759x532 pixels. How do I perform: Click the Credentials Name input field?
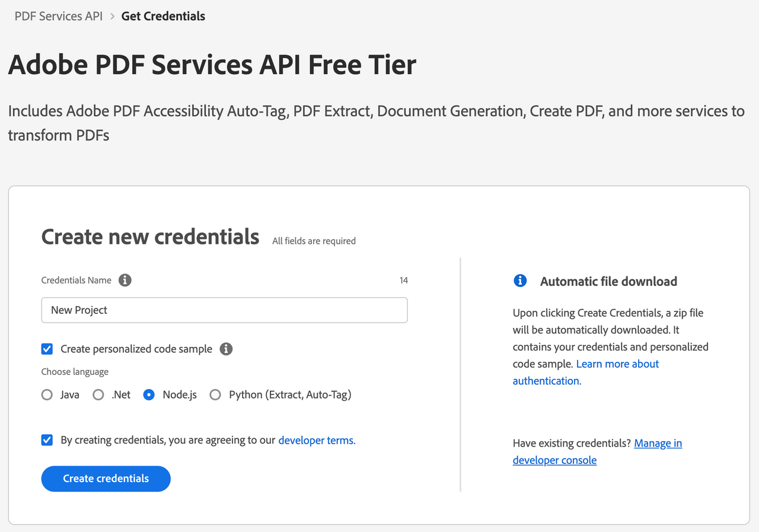pos(224,310)
